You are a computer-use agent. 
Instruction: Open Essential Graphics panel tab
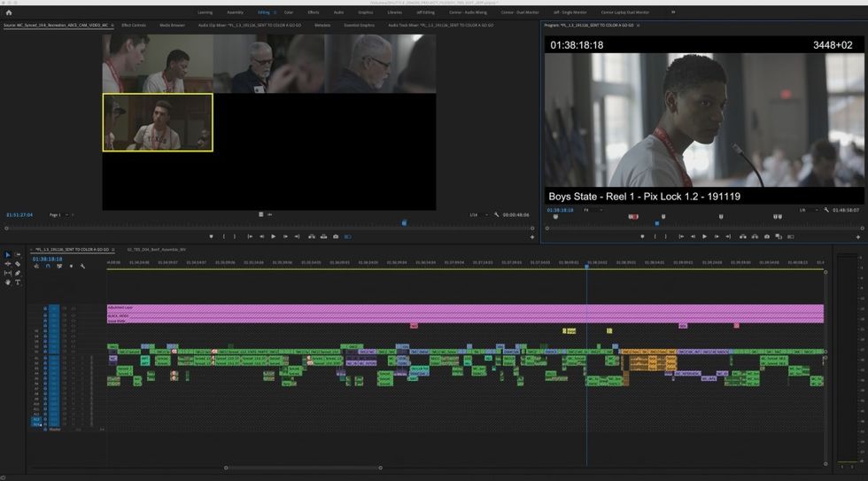tap(360, 25)
